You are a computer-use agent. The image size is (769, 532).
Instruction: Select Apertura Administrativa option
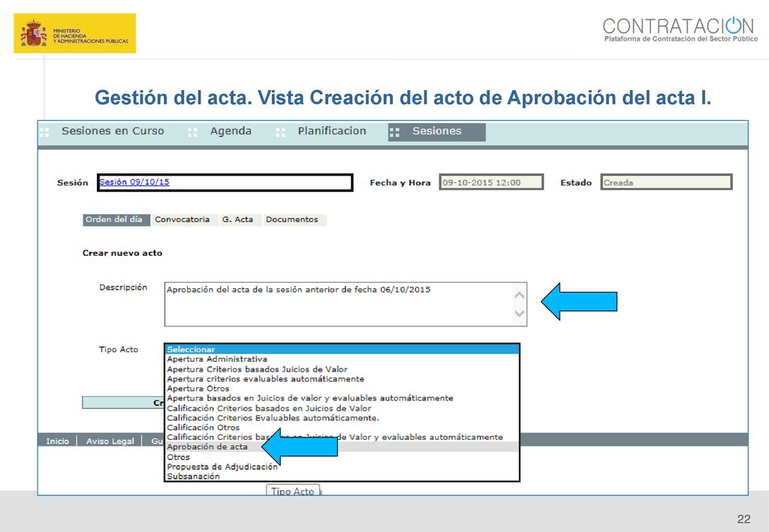click(342, 359)
